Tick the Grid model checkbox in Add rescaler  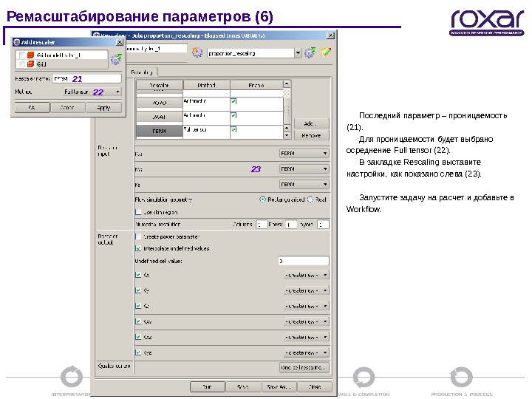point(22,55)
